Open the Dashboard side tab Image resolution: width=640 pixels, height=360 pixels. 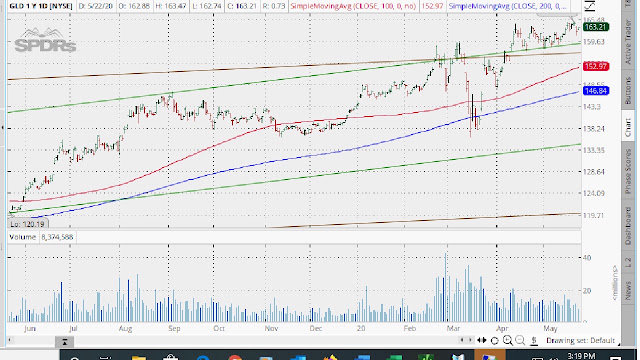(x=628, y=226)
